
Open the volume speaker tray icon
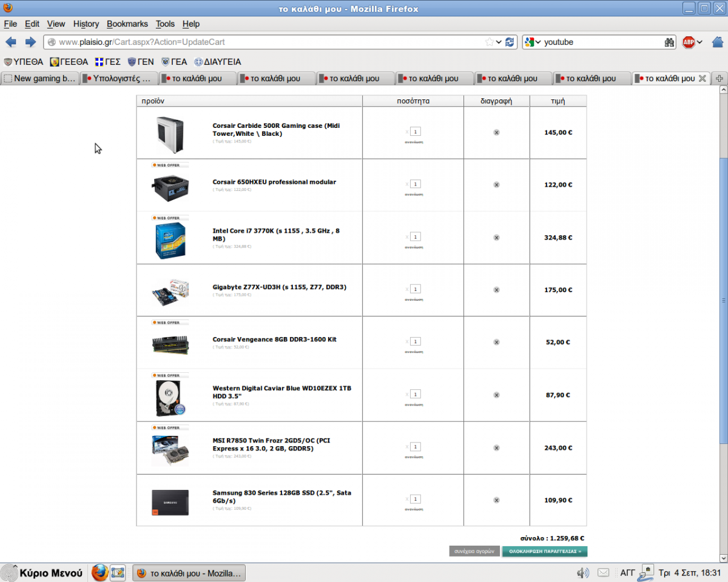pos(583,573)
